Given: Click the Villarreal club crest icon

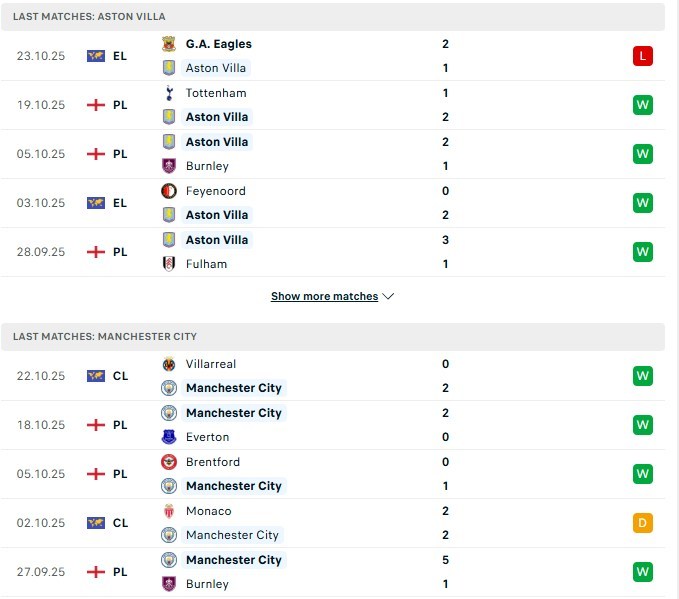Looking at the screenshot, I should click(x=168, y=364).
